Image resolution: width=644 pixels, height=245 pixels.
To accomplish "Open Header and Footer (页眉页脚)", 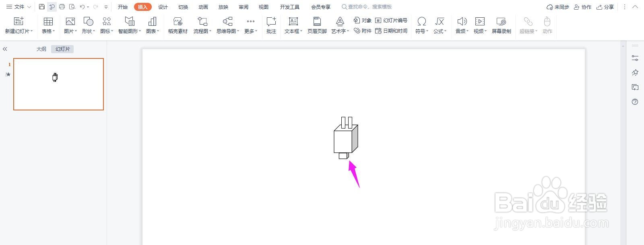I will 317,25.
